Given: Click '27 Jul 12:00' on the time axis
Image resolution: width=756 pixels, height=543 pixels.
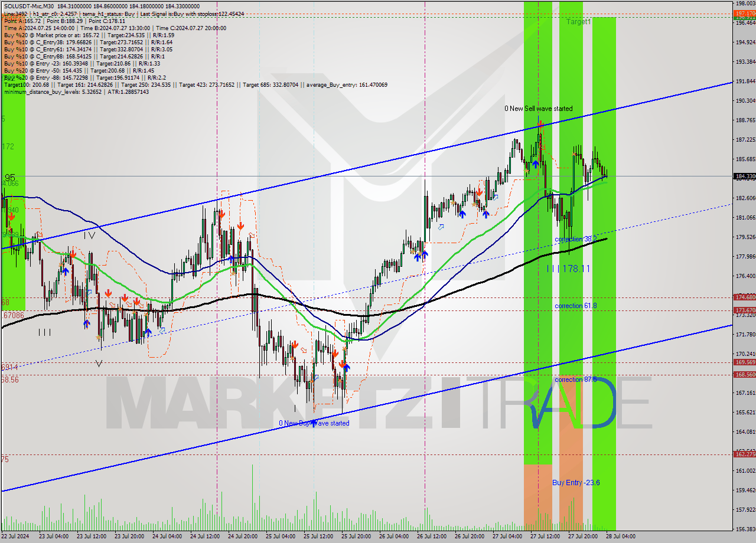Looking at the screenshot, I should coord(545,537).
